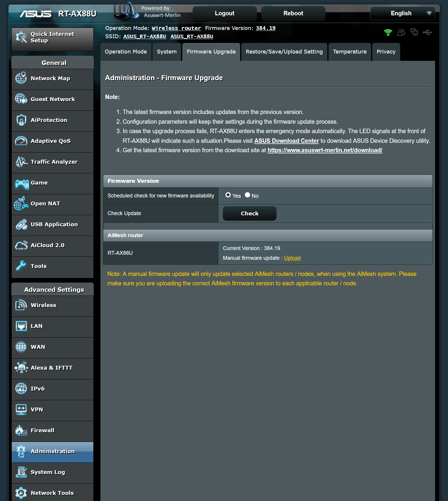Click the Reboot button
Image resolution: width=448 pixels, height=501 pixels.
click(x=293, y=13)
